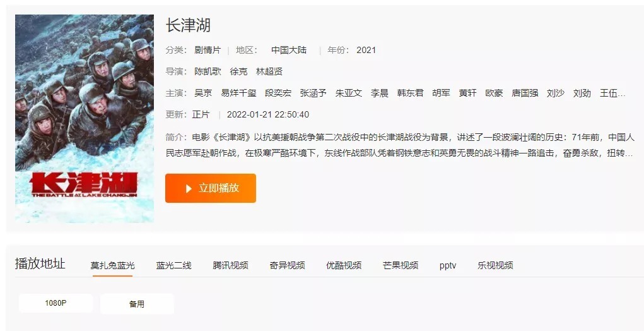Select the 芒果视频 tab
644x331 pixels.
click(401, 266)
